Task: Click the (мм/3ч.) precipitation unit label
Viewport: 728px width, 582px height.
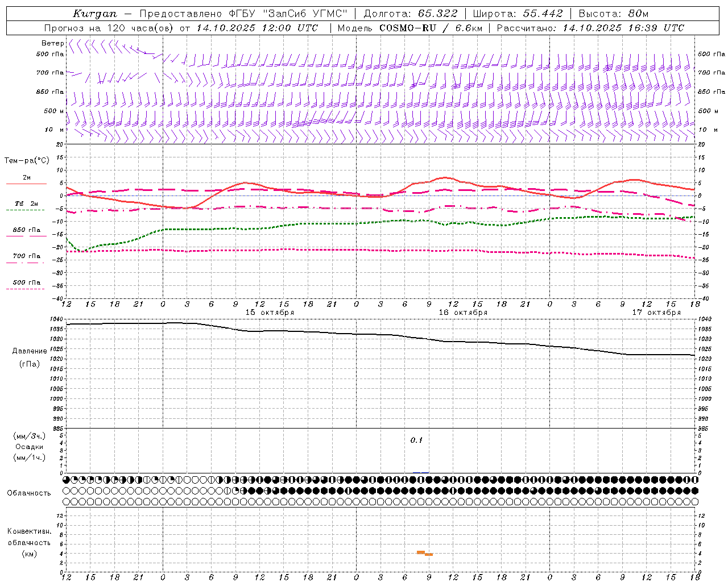Action: coord(30,436)
